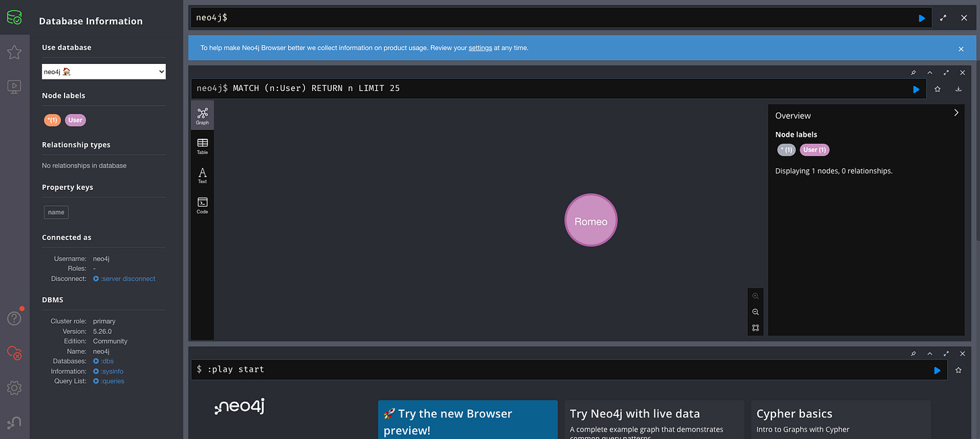Viewport: 980px width, 439px height.
Task: Open the About Neo4j sidebar icon
Action: pos(14,422)
